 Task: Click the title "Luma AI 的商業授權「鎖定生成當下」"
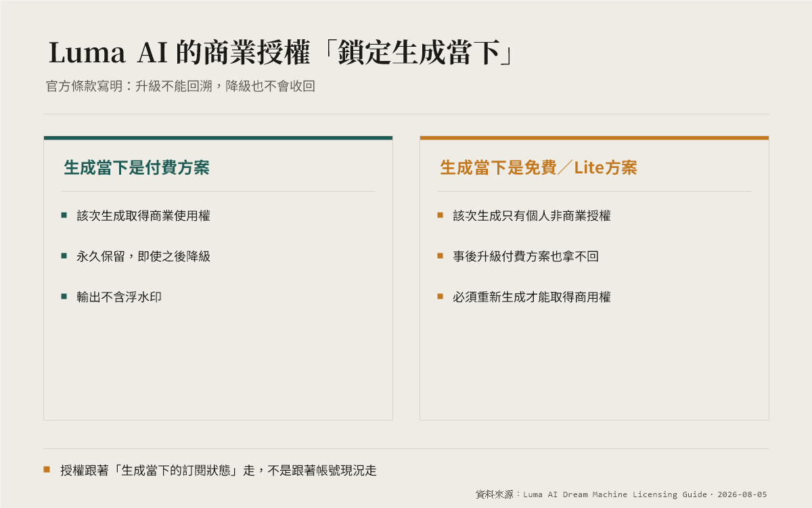281,54
